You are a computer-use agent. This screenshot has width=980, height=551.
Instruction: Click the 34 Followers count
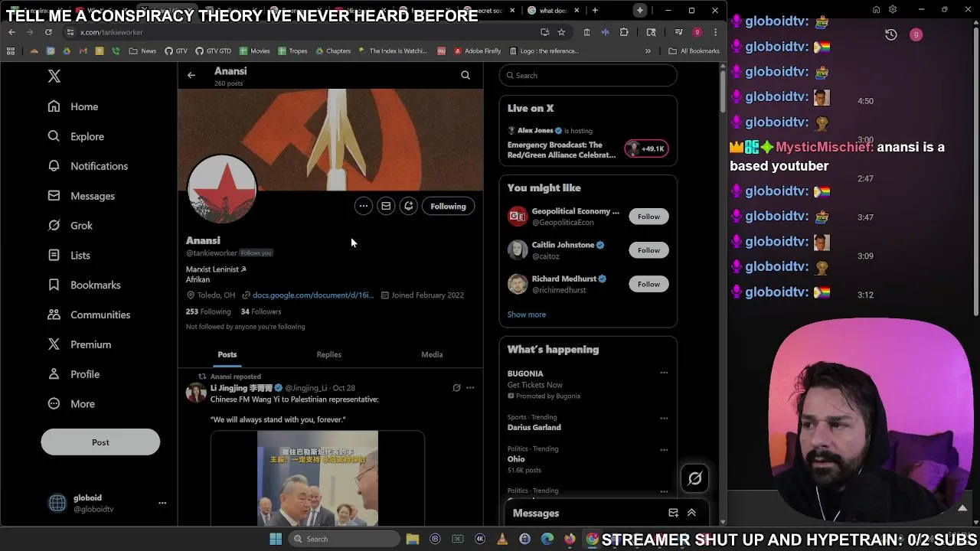click(261, 311)
